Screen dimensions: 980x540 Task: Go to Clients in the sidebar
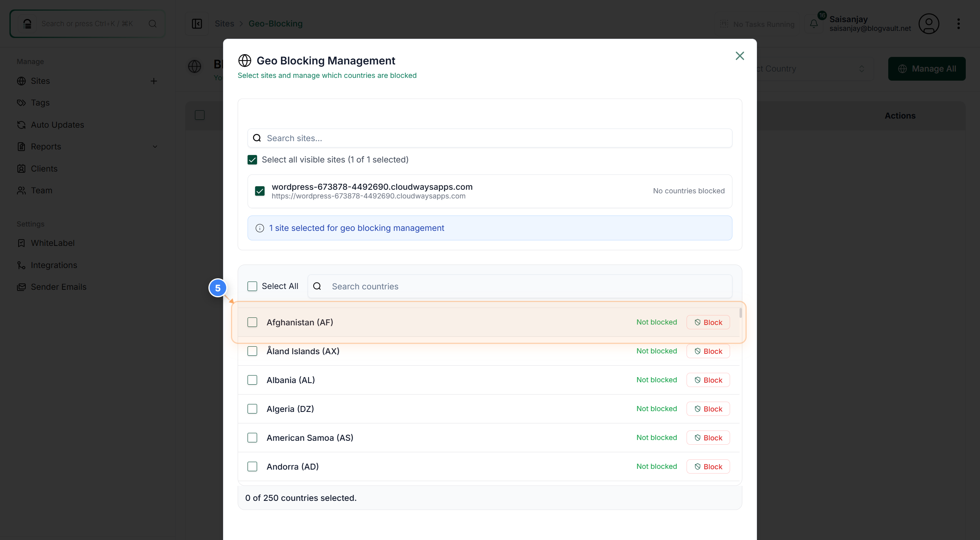tap(44, 168)
